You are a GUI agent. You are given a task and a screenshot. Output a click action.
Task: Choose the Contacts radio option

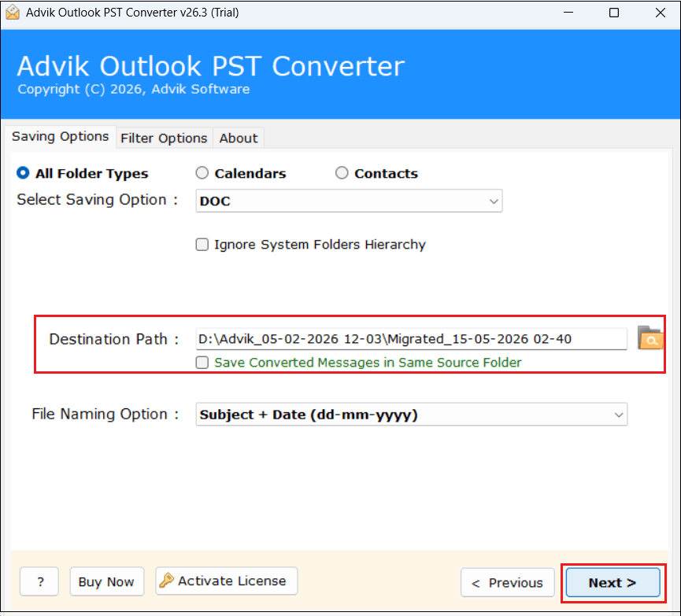342,173
